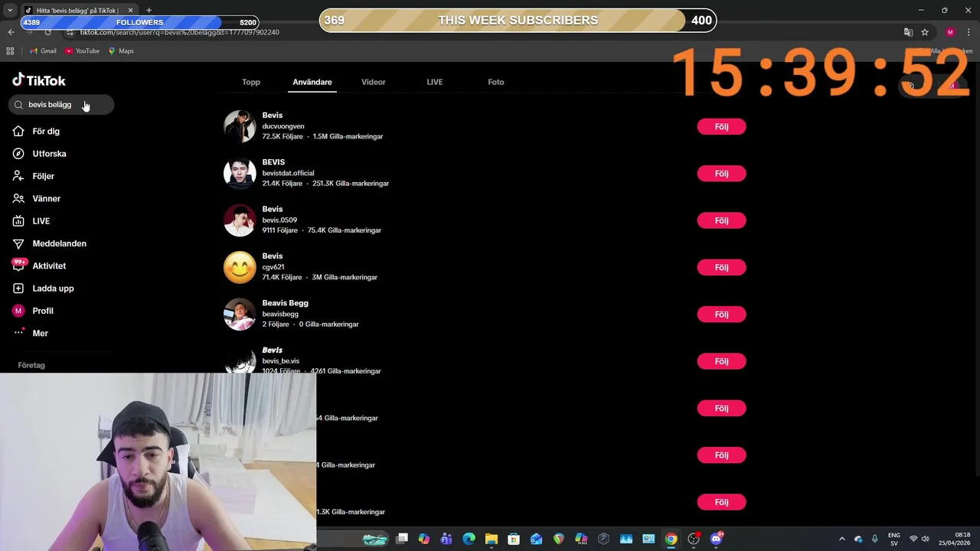The width and height of the screenshot is (980, 551).
Task: Follow bevistdat.official
Action: (721, 174)
